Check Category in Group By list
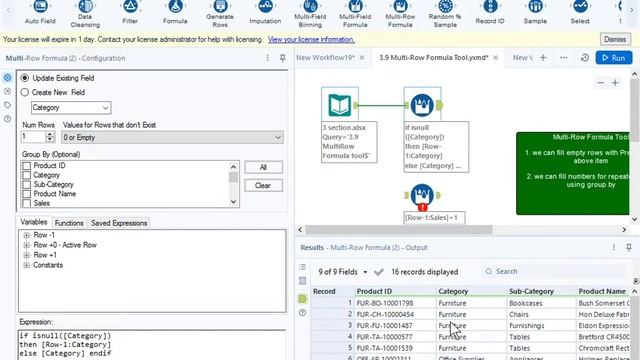The height and width of the screenshot is (360, 640). (27, 175)
